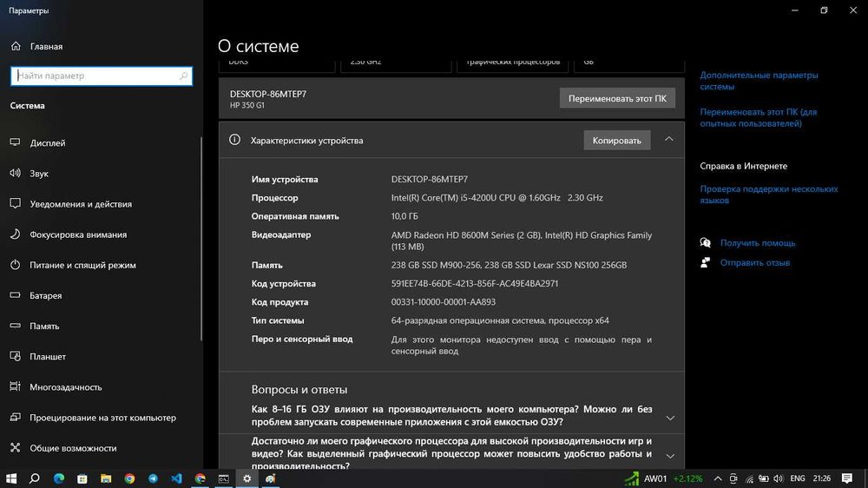Image resolution: width=868 pixels, height=488 pixels.
Task: Click the Планшет tablet icon
Action: pos(15,356)
